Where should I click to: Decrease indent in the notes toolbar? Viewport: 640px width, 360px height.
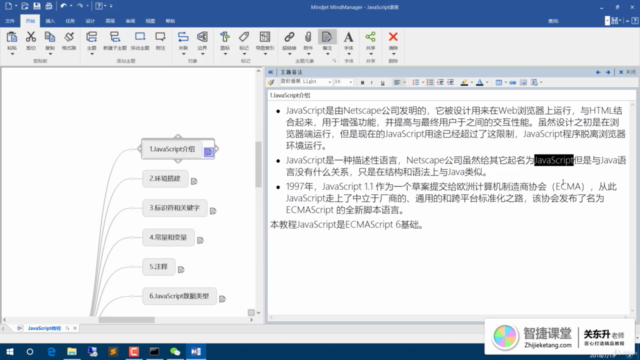coord(440,82)
